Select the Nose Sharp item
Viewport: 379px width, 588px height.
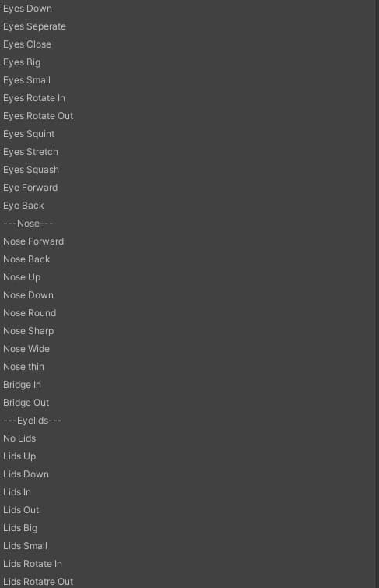pyautogui.click(x=29, y=331)
